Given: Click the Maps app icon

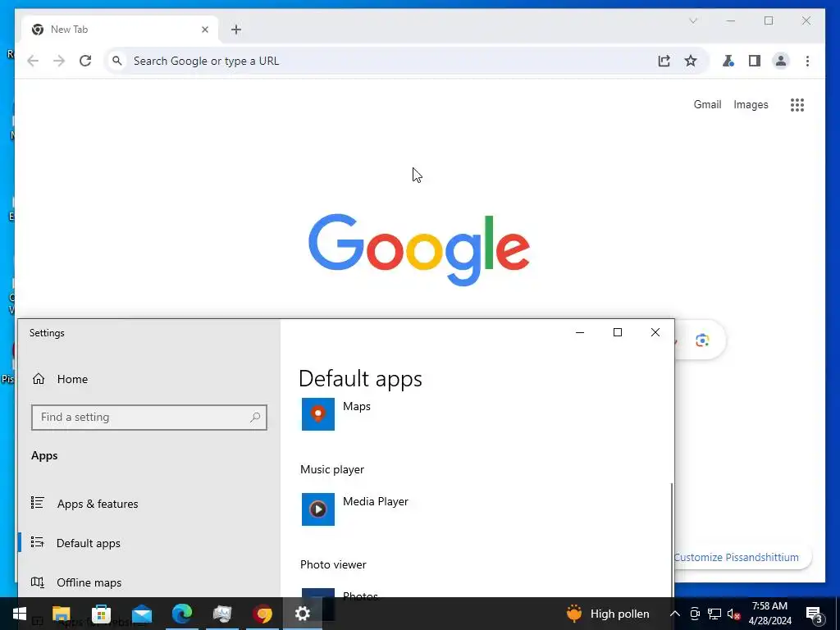Looking at the screenshot, I should pos(318,413).
